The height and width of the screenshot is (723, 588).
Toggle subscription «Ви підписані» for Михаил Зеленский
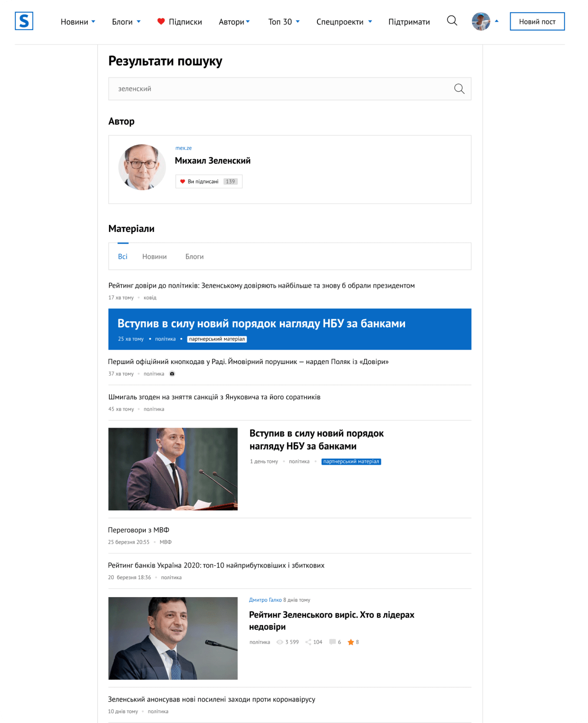208,182
